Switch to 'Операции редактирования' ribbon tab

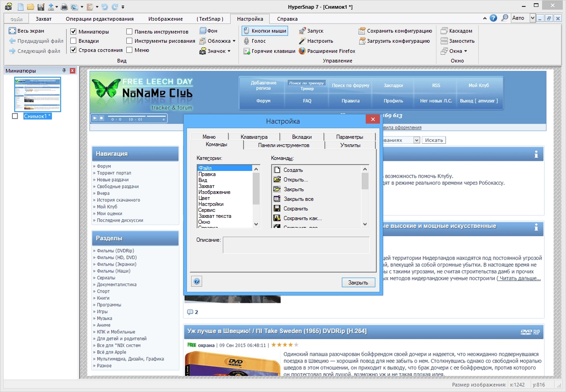coord(100,19)
